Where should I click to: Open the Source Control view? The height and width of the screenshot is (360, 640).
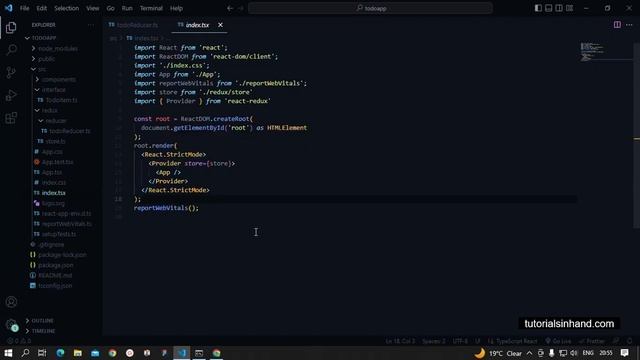[x=11, y=73]
